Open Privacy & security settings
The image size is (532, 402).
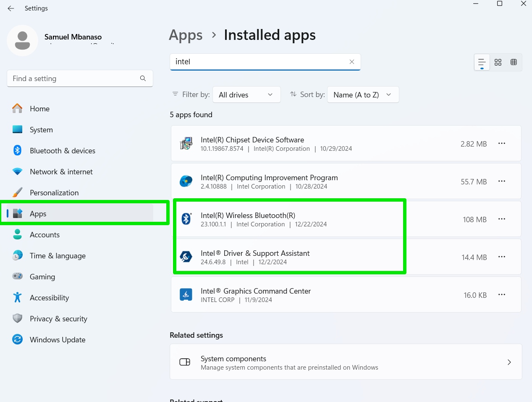coord(80,319)
